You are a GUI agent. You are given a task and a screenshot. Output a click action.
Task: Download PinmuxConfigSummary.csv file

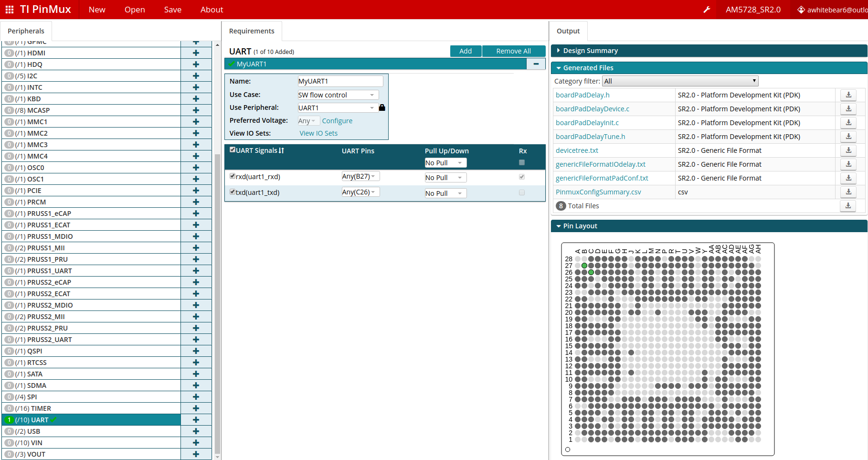[x=848, y=192]
